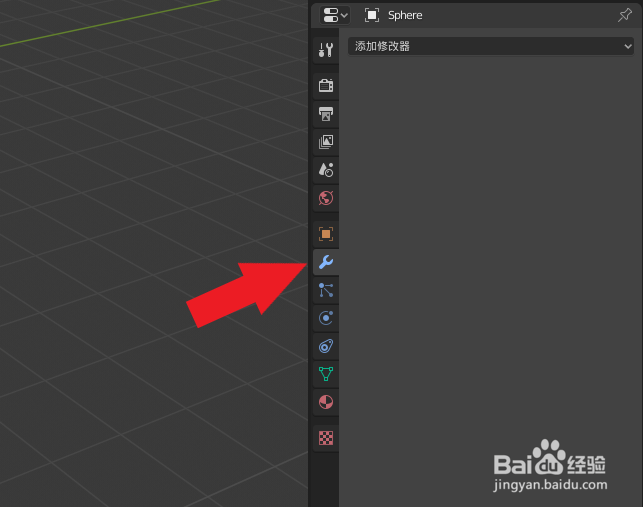Select the Modifiers wrench tab
The image size is (643, 507).
[x=326, y=262]
